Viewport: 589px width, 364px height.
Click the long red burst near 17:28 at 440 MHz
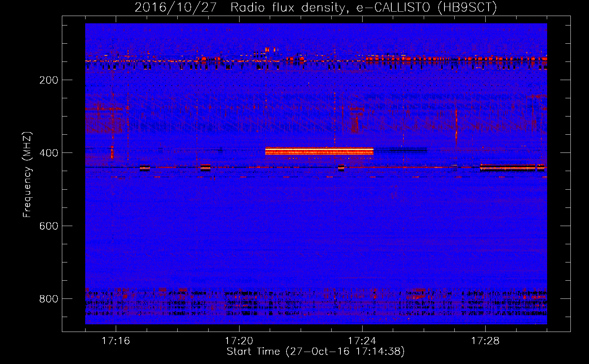tap(507, 167)
